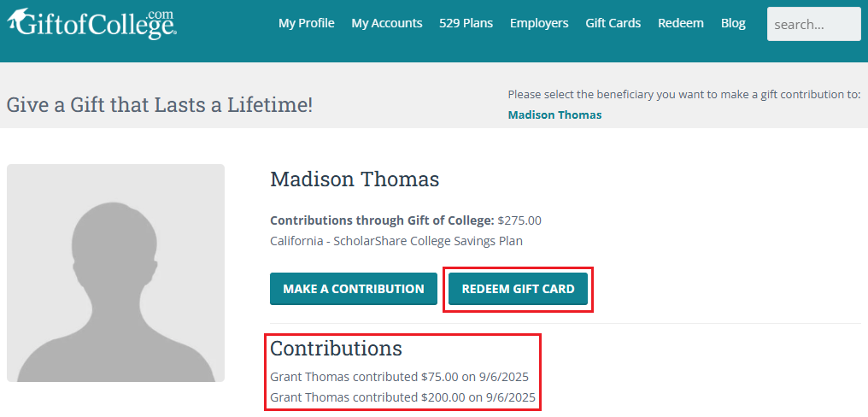
Task: Open the Gift Cards menu item
Action: click(613, 23)
